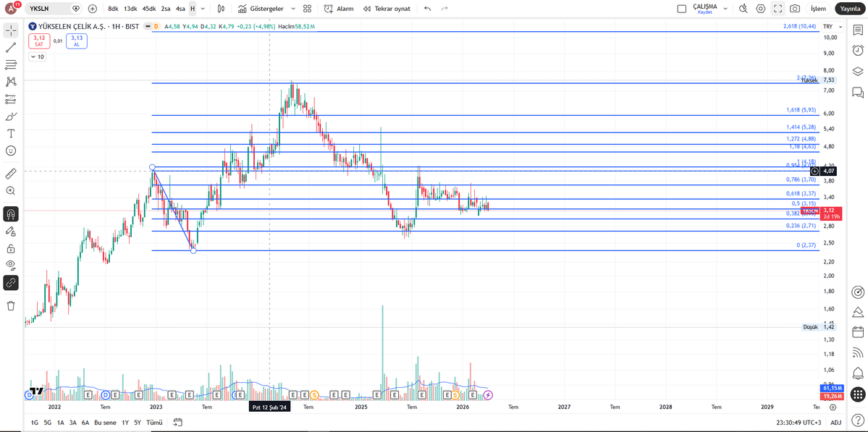Add alert with plus at price 4,07
Screen dimensions: 868x432
815,171
